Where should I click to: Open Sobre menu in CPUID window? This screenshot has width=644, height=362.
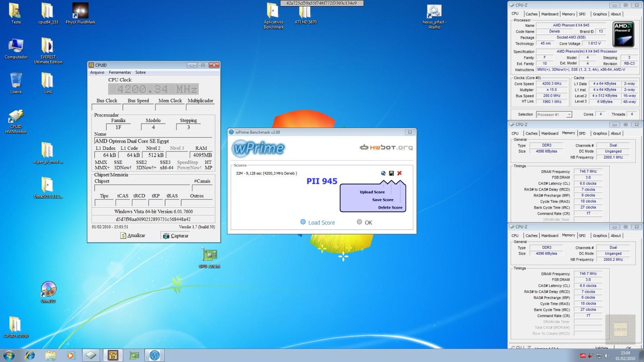point(140,72)
